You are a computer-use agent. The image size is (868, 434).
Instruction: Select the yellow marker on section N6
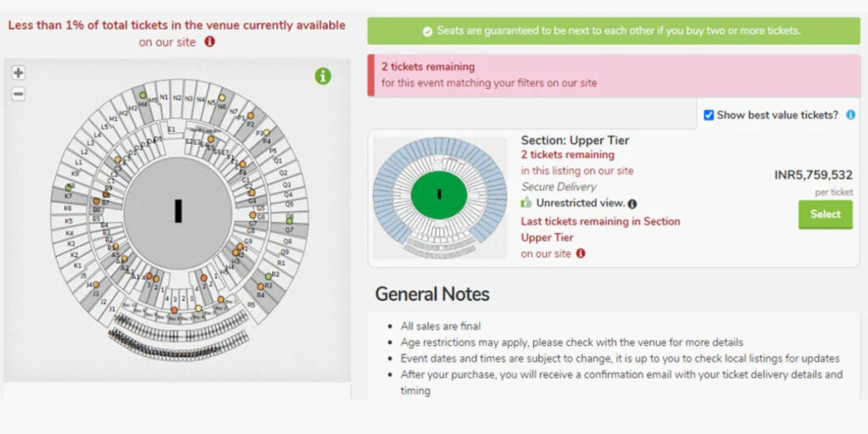222,97
